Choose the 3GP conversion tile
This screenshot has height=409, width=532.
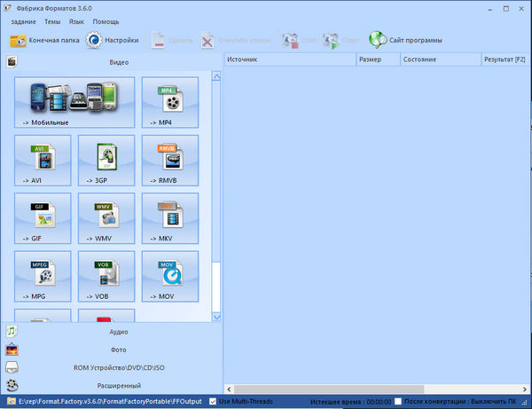(x=106, y=161)
